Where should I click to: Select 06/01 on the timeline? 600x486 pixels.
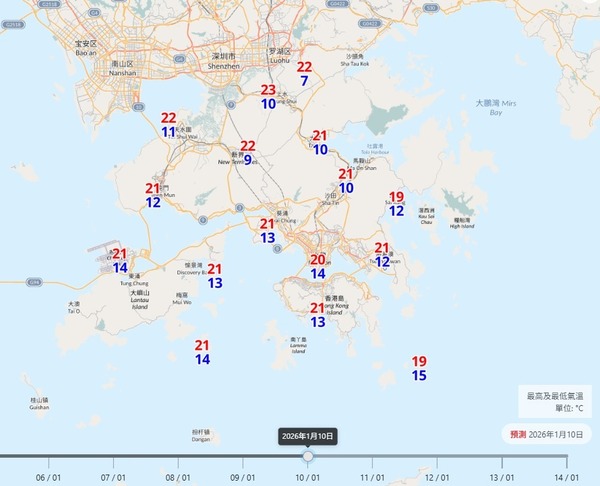point(48,476)
